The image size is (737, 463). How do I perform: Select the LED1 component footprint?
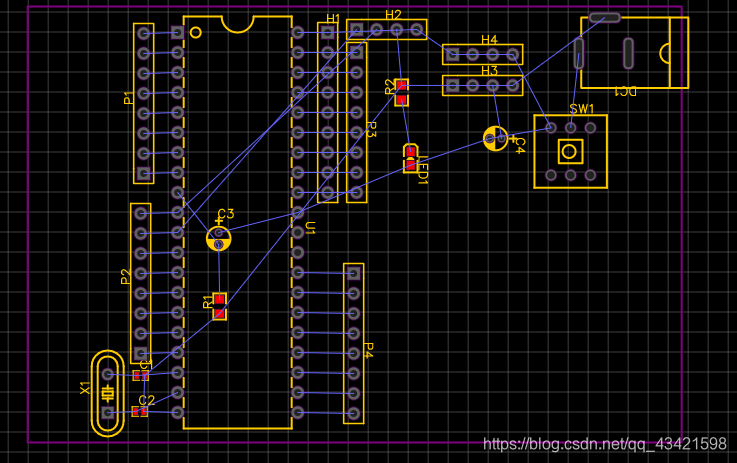[411, 158]
